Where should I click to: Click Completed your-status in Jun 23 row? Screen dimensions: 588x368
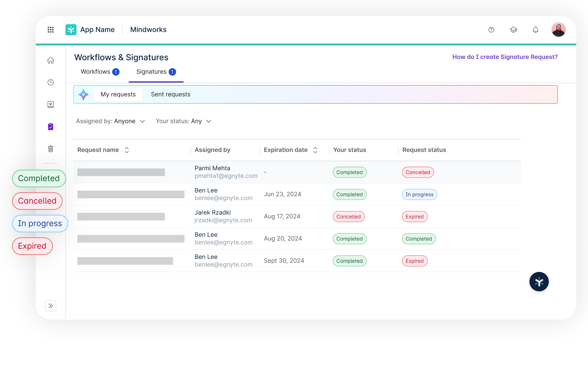tap(349, 194)
